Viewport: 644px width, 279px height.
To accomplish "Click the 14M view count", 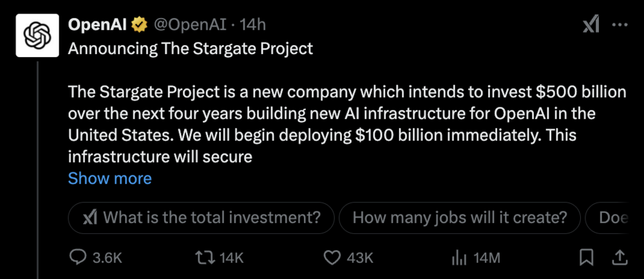I will pos(486,258).
